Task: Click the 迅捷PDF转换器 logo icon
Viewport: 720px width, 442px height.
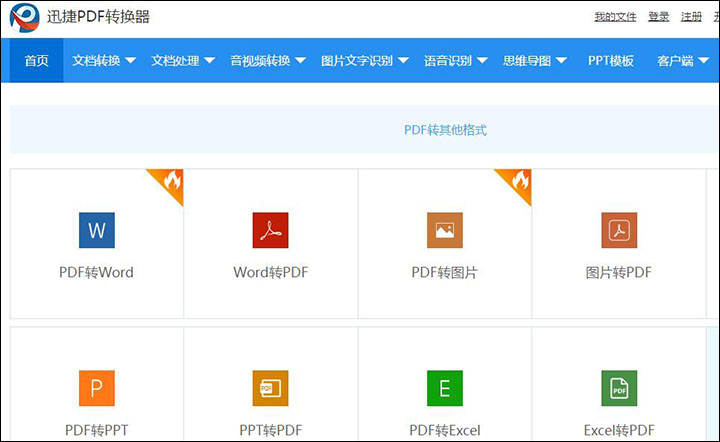Action: pos(25,18)
